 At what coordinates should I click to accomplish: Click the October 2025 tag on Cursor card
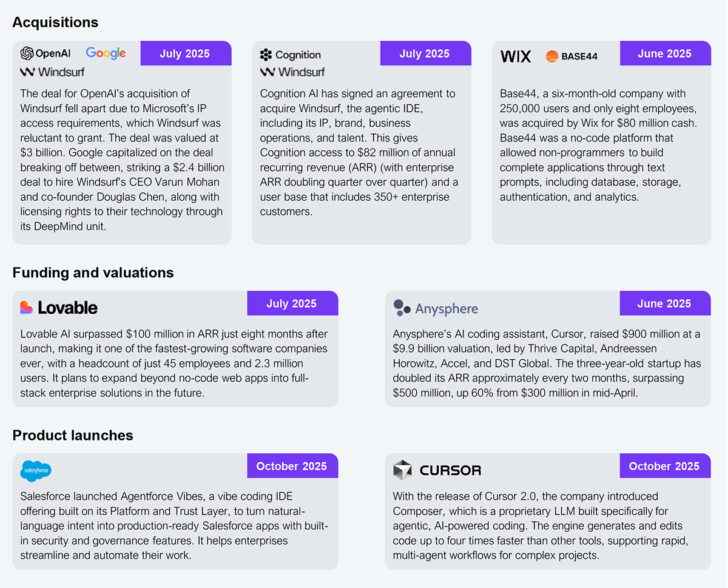point(664,466)
